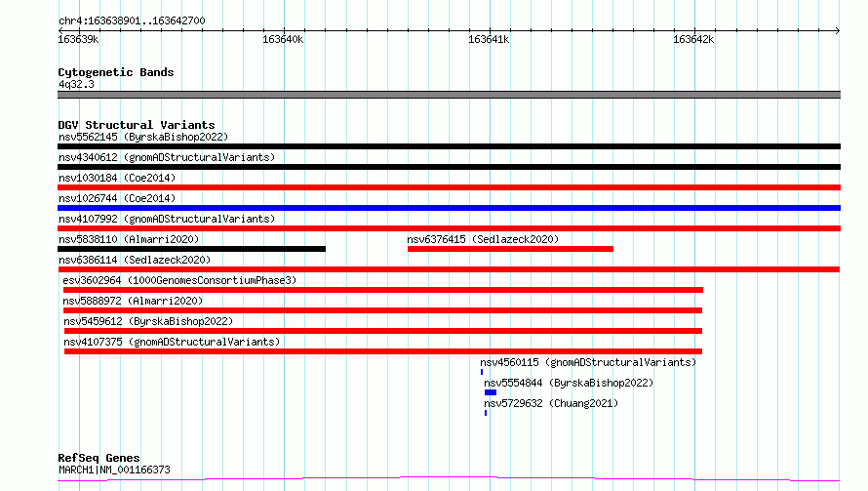Select the magenta MARCH1 gene track line

pyautogui.click(x=449, y=479)
